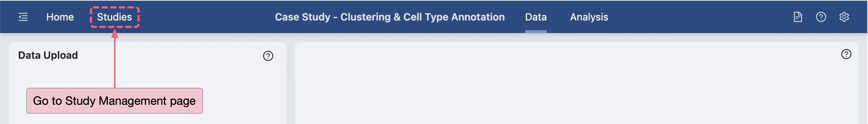The height and width of the screenshot is (124, 868).
Task: Click the help question-mark icon in the top bar
Action: click(x=821, y=17)
